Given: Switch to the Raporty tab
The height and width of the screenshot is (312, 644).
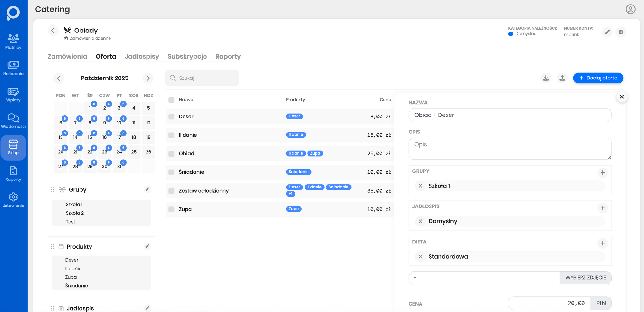Looking at the screenshot, I should (228, 56).
